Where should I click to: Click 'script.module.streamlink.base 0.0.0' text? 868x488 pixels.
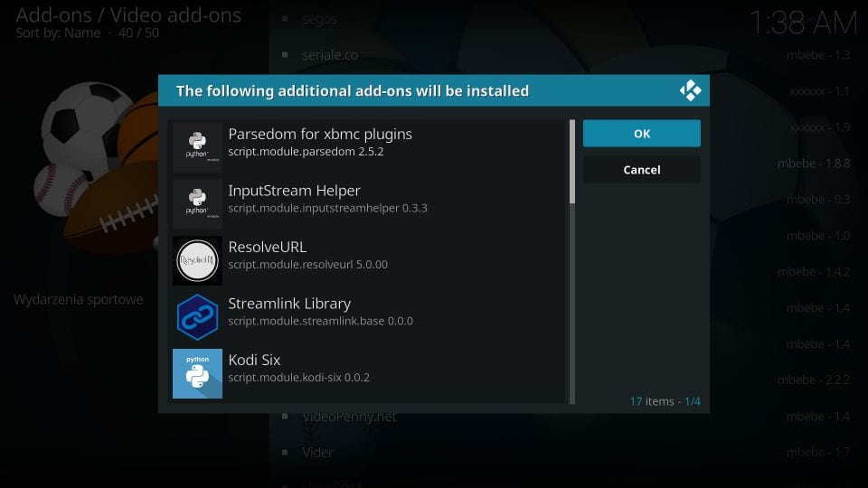pos(320,321)
